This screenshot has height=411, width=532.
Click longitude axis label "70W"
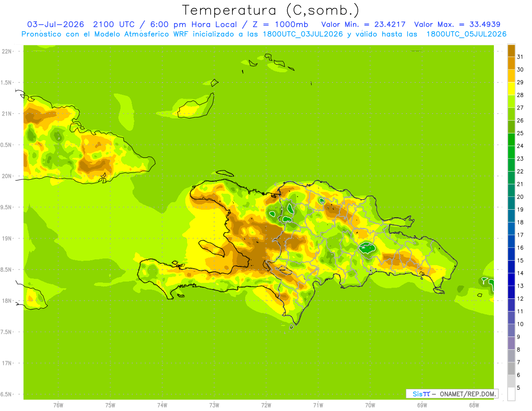point(370,405)
